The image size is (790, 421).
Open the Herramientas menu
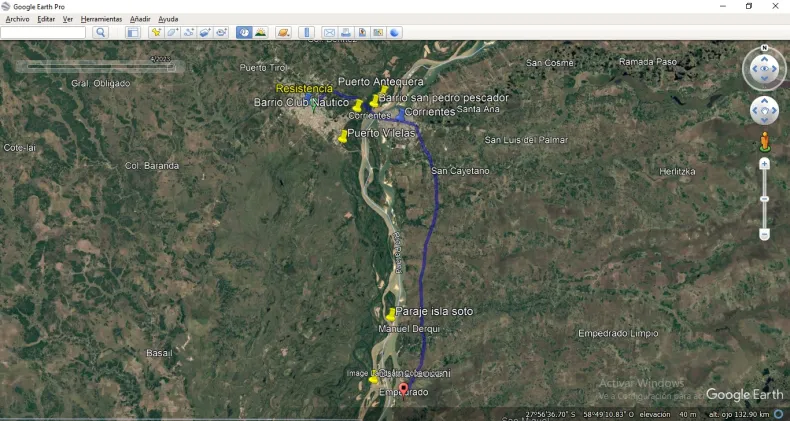[x=101, y=19]
